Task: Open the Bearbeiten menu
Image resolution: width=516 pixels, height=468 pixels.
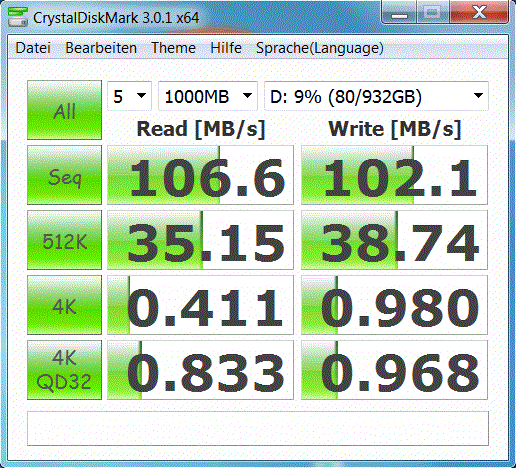Action: (101, 48)
